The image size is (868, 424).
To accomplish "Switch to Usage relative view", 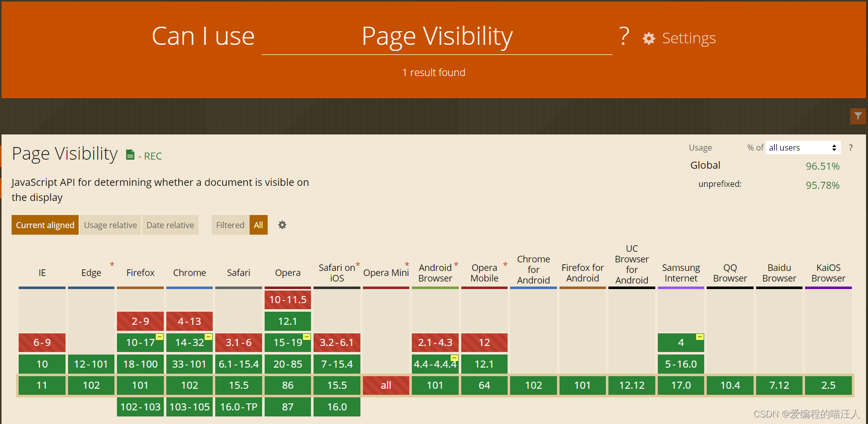I will (x=110, y=225).
